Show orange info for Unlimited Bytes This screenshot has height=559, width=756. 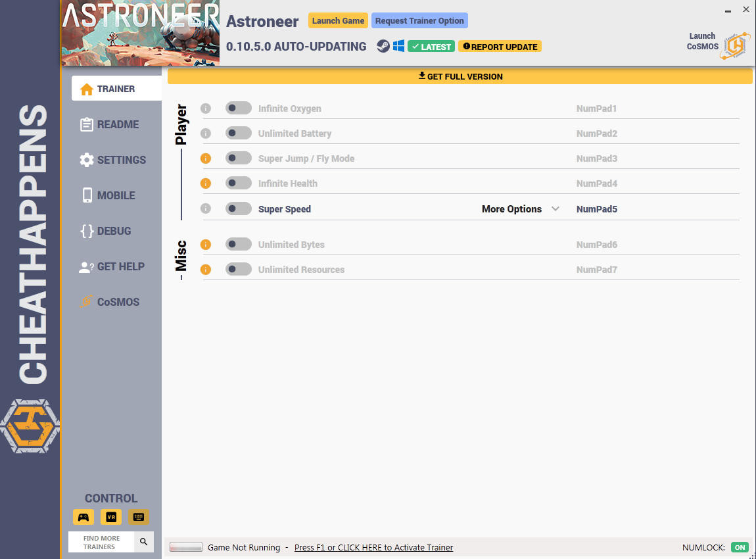click(x=205, y=245)
